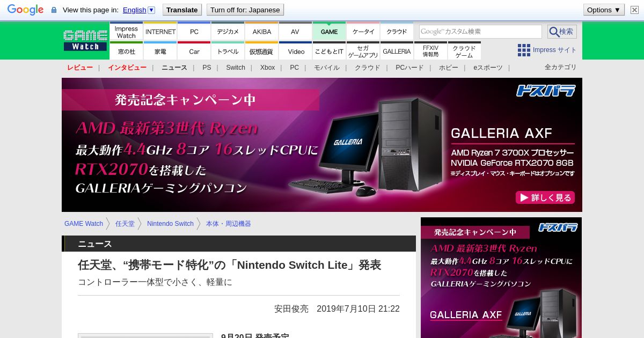This screenshot has width=644, height=338.
Task: Open the 仮想通貨 Watch tab
Action: pos(262,51)
